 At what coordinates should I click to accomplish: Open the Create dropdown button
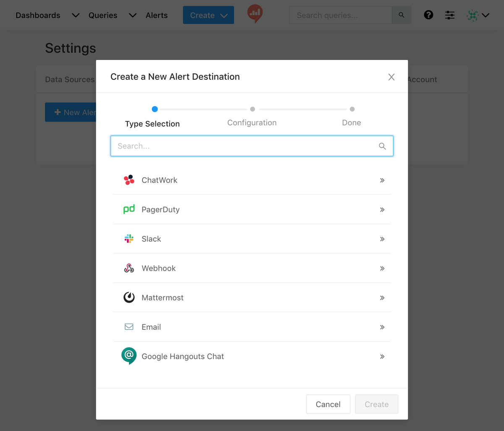click(x=208, y=15)
